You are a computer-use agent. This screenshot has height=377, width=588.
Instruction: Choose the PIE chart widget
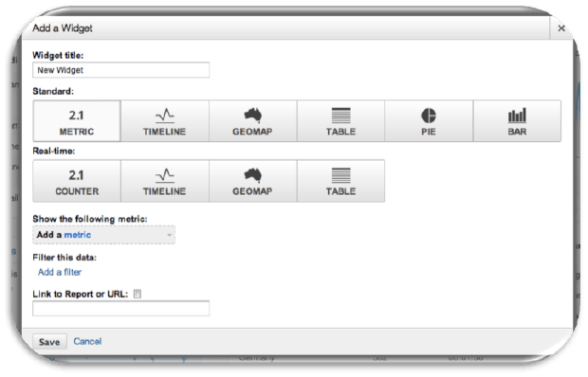coord(429,121)
